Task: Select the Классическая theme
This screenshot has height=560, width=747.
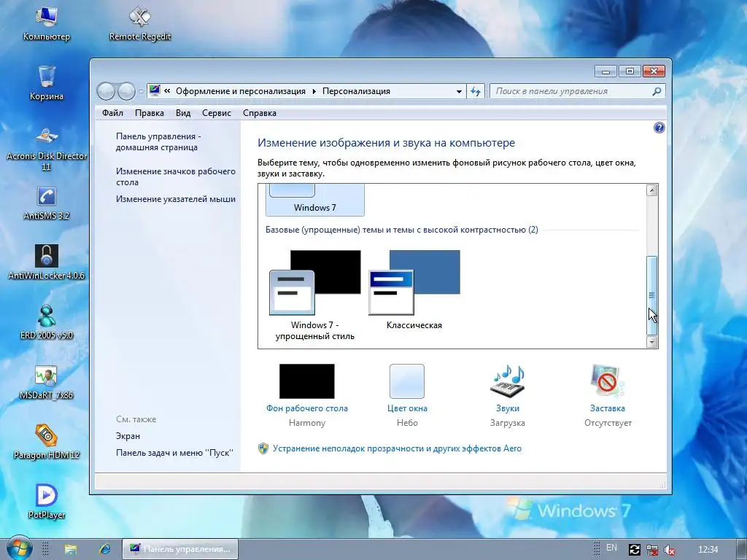Action: pos(414,290)
